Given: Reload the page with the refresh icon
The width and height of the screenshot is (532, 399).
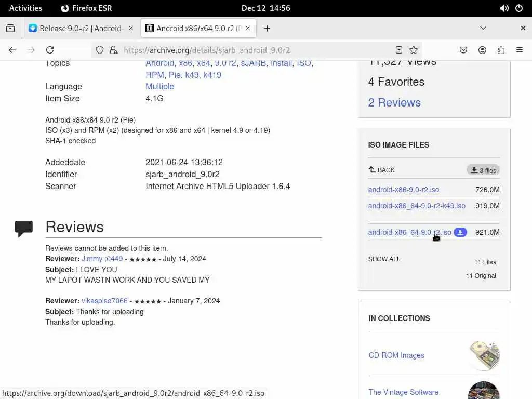Looking at the screenshot, I should coord(50,50).
